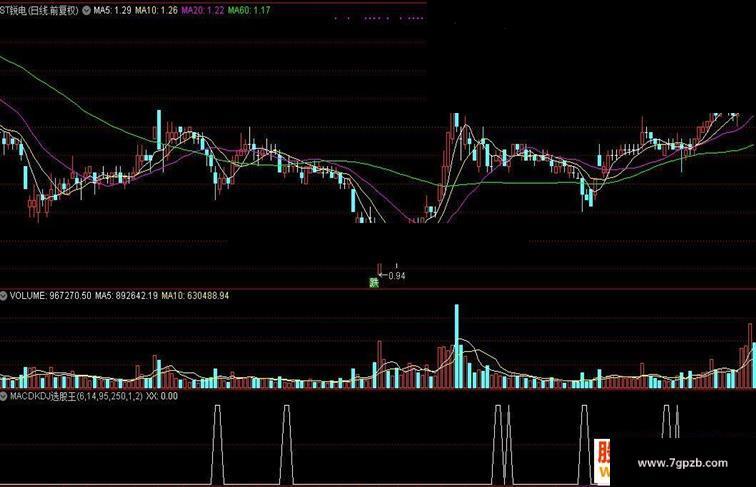The width and height of the screenshot is (756, 487).
Task: Click the volume MA10: 630488.94 label
Action: click(x=195, y=296)
